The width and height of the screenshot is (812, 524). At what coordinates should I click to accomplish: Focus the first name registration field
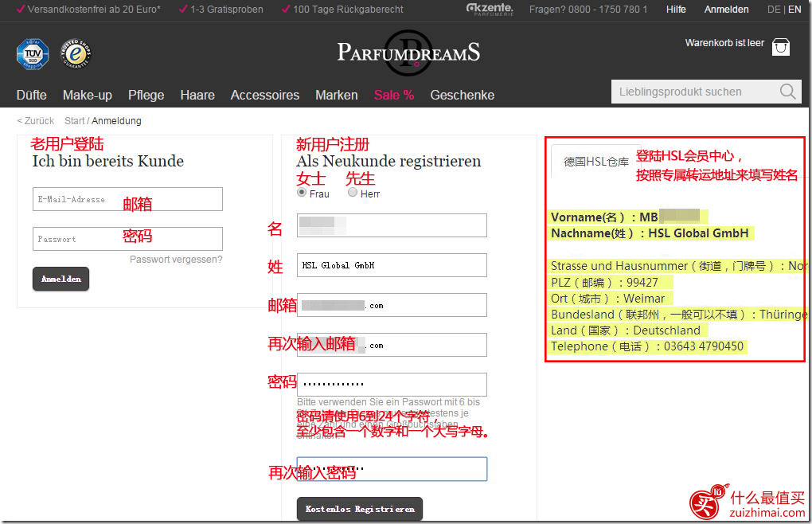pyautogui.click(x=392, y=225)
